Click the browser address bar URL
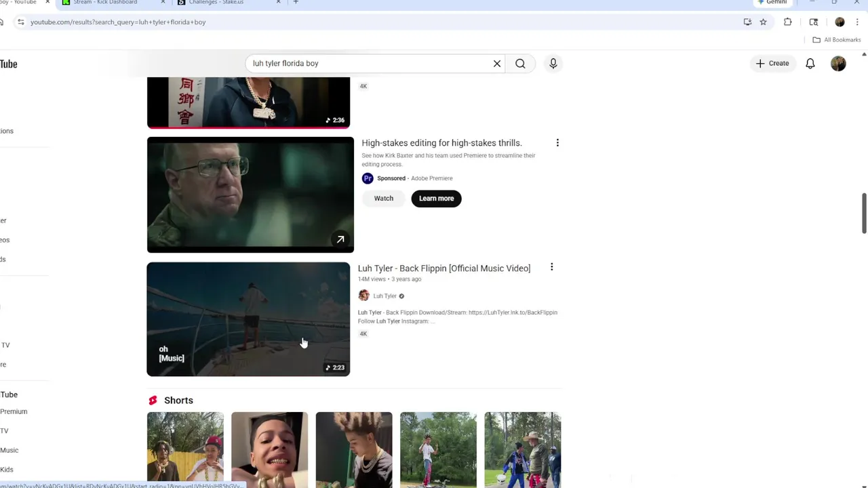Screen dimensions: 868x488 [118, 22]
